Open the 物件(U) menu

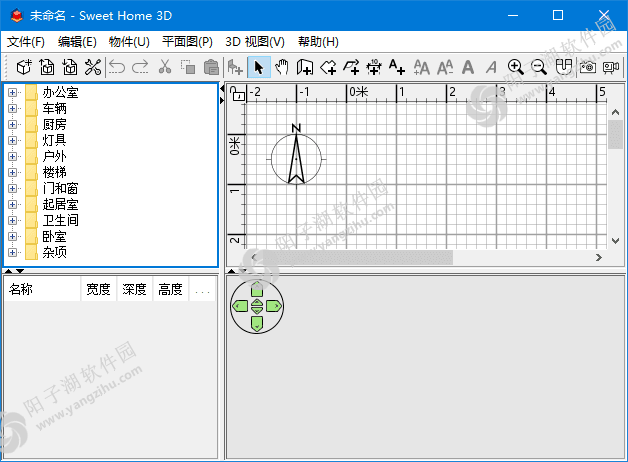[129, 42]
